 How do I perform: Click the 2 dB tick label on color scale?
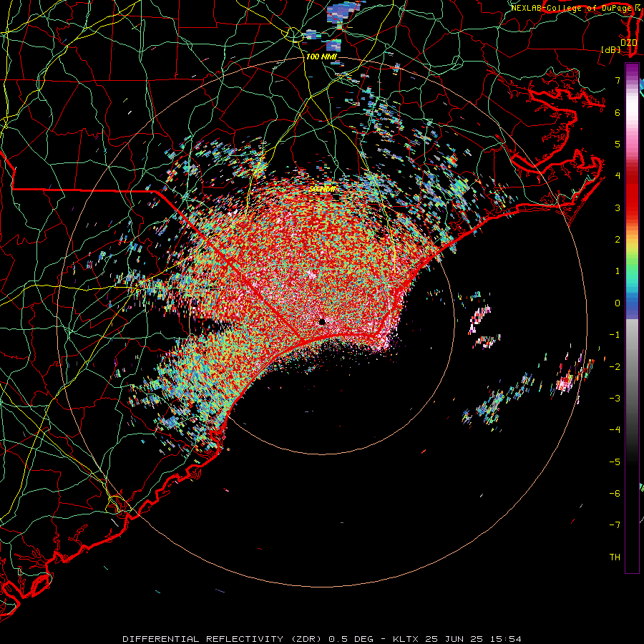coord(618,240)
